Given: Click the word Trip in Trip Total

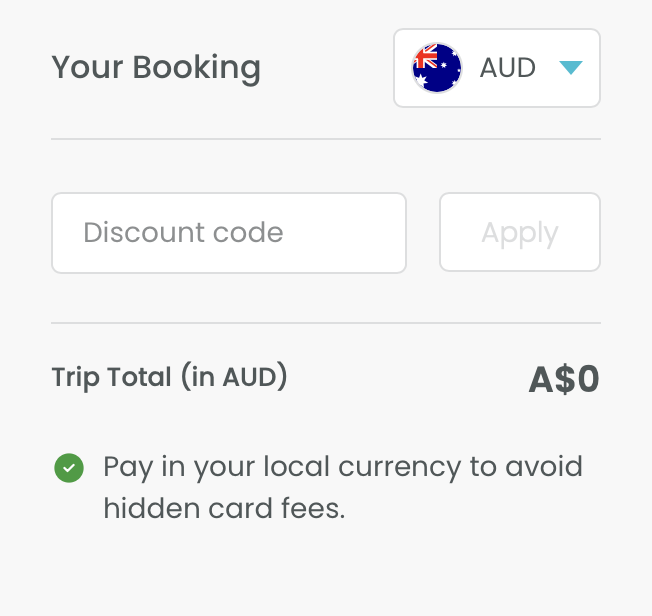Looking at the screenshot, I should 76,377.
